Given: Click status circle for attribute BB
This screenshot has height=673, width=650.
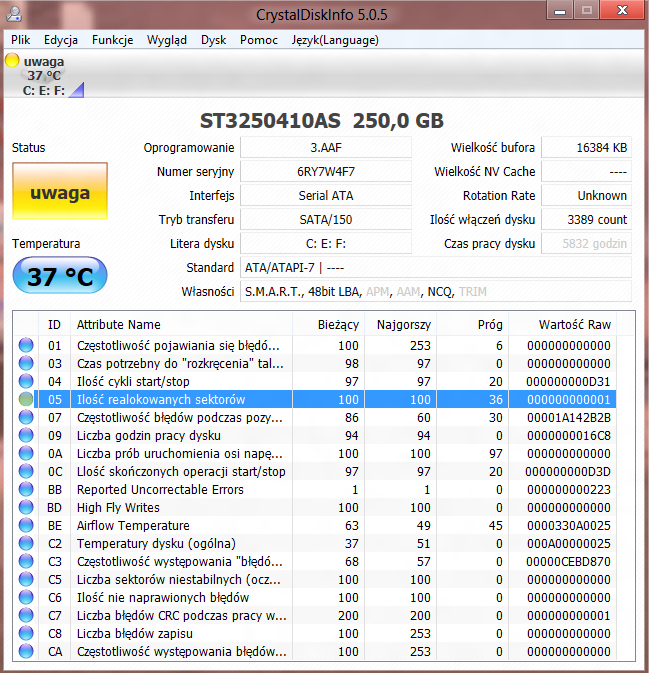Looking at the screenshot, I should pos(26,489).
